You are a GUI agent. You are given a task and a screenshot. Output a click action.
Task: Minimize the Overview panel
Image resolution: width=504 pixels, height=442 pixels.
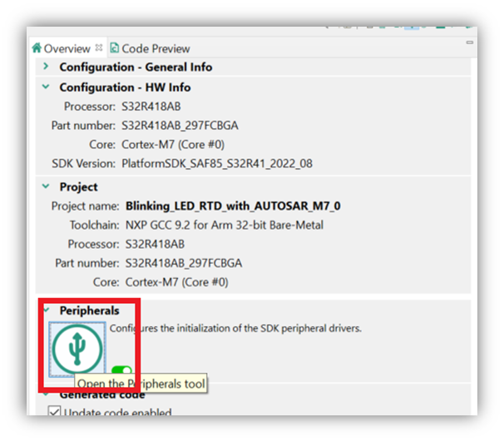pos(470,42)
